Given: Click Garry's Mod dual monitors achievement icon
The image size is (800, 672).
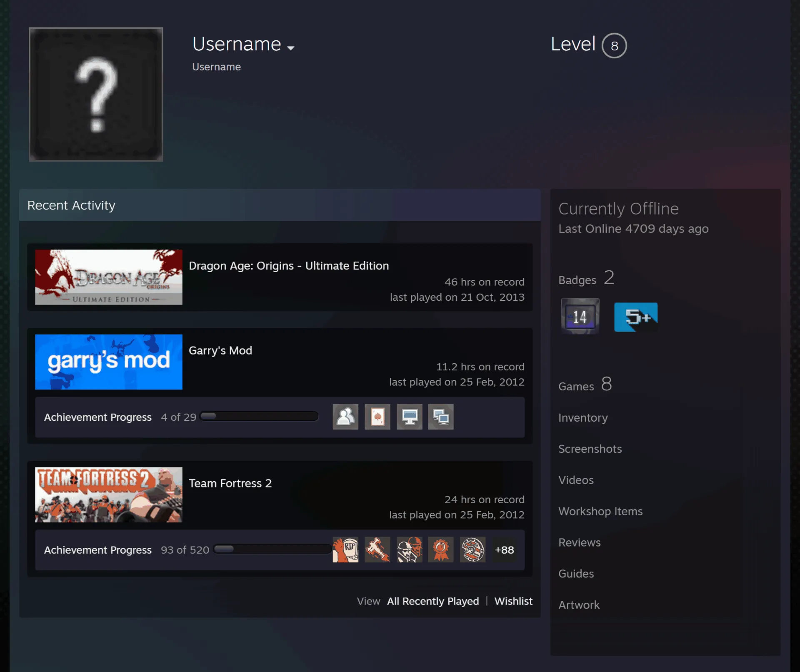Looking at the screenshot, I should (441, 417).
